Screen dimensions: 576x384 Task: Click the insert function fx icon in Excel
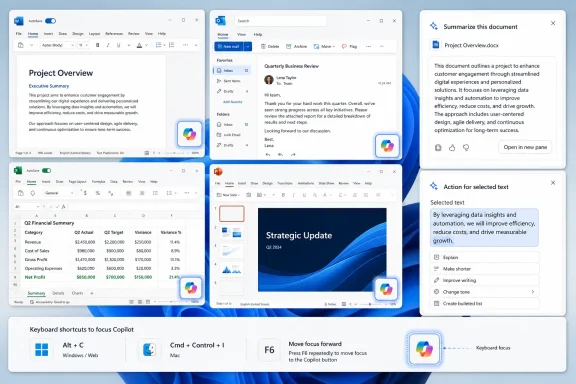pos(63,207)
